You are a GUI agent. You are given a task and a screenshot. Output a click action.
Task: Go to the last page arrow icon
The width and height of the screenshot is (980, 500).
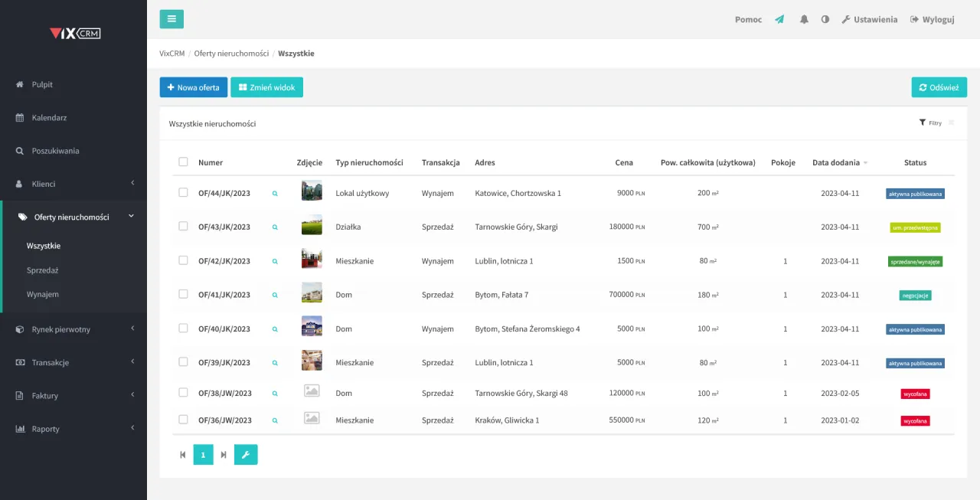pos(224,455)
